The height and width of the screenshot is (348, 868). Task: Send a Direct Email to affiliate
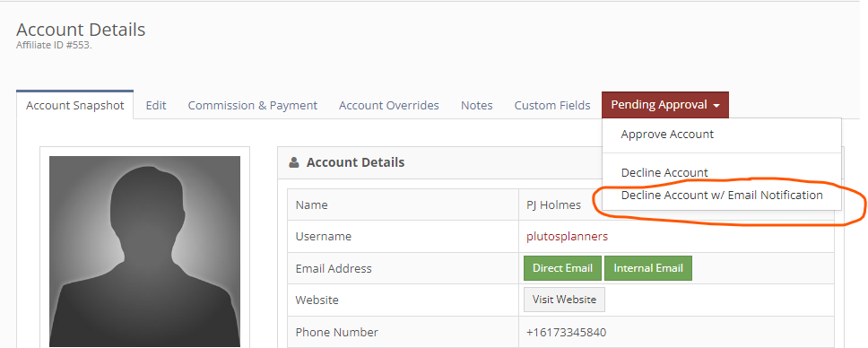(x=562, y=268)
